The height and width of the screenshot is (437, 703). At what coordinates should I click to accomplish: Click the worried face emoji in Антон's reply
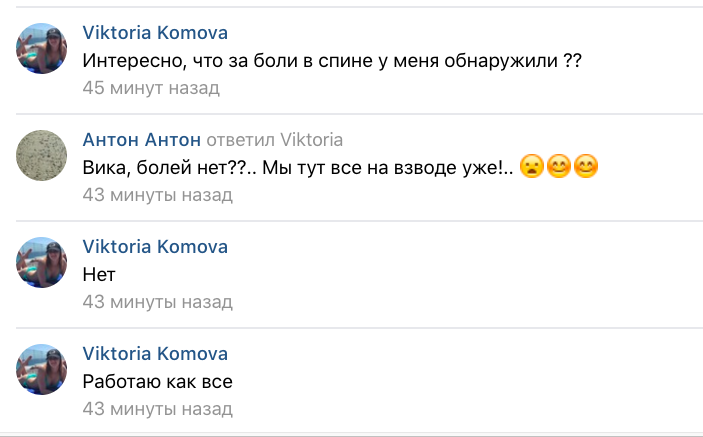532,167
